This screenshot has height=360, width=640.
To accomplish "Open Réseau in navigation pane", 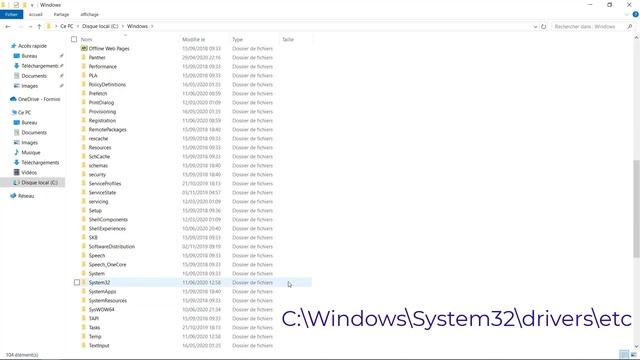I will [x=26, y=196].
